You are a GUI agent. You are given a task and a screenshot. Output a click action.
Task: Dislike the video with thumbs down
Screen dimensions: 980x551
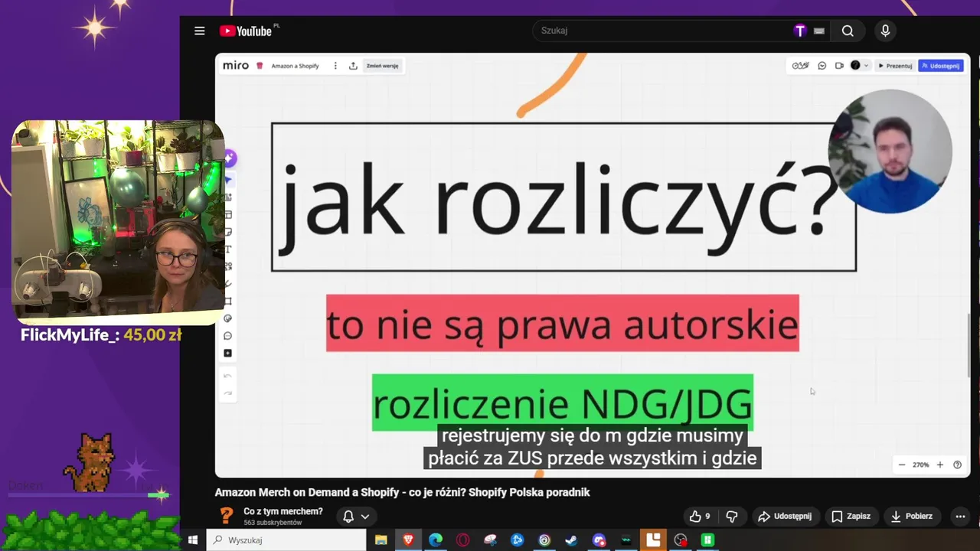coord(732,517)
